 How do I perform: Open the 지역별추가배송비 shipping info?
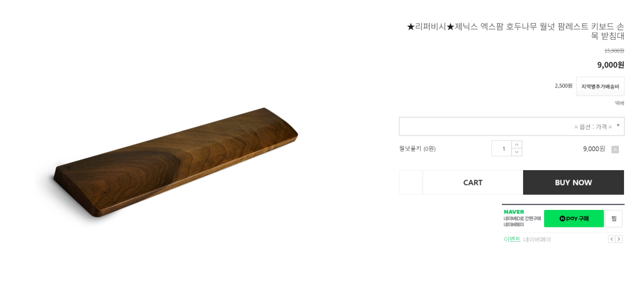pyautogui.click(x=600, y=87)
